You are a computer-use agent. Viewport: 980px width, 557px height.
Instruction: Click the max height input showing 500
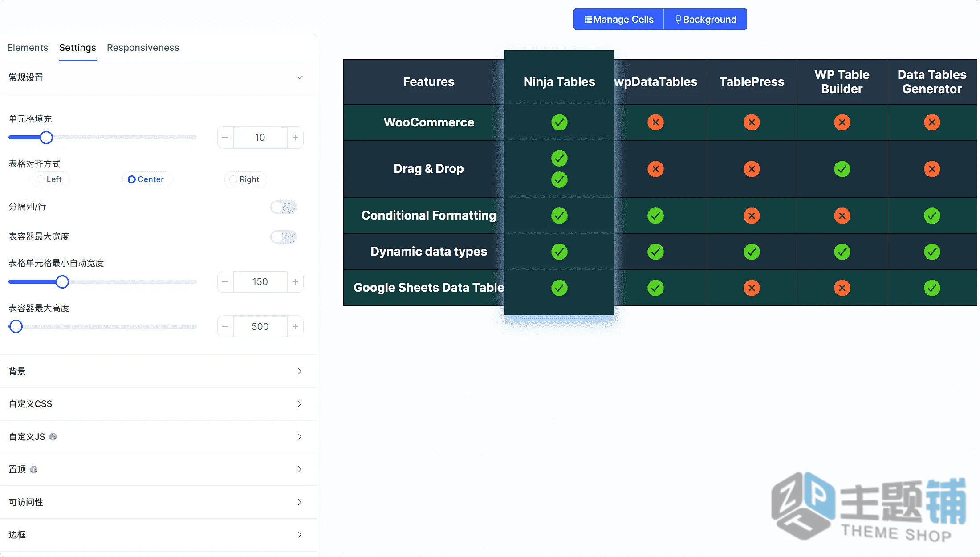point(260,327)
